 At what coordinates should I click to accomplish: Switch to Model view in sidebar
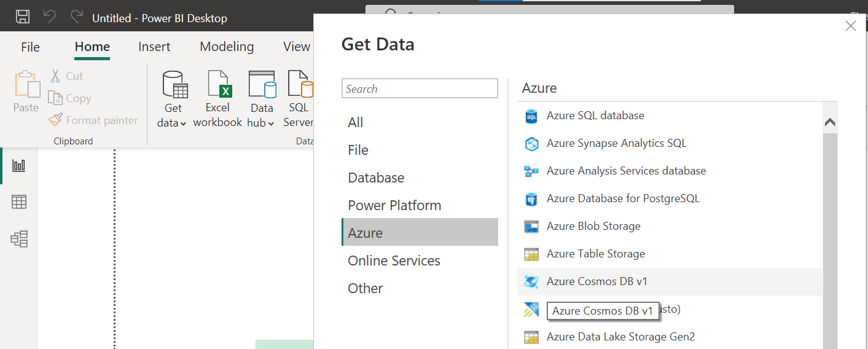[19, 239]
